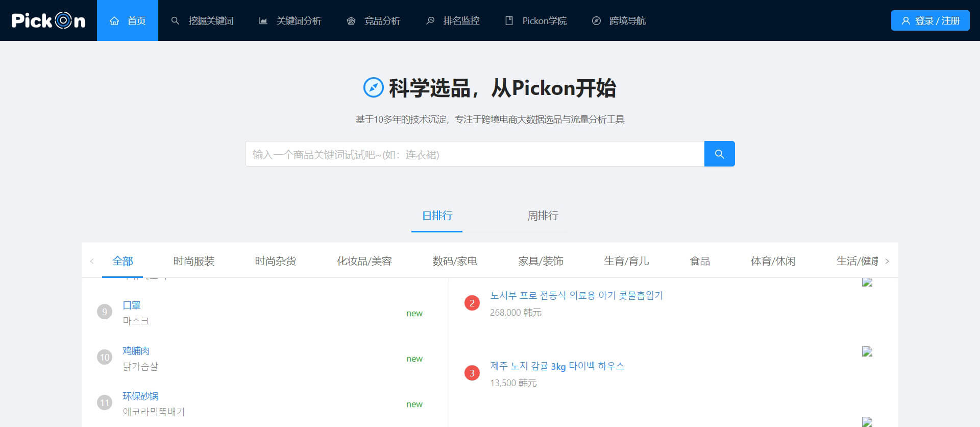This screenshot has width=980, height=427.
Task: Open the 노시부 프로 전동식 product link
Action: click(576, 295)
